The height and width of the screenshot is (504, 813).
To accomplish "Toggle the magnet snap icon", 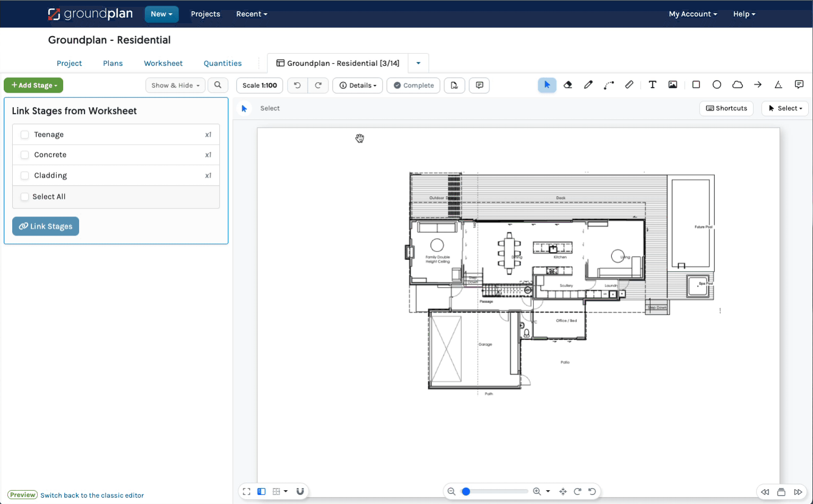I will tap(300, 492).
